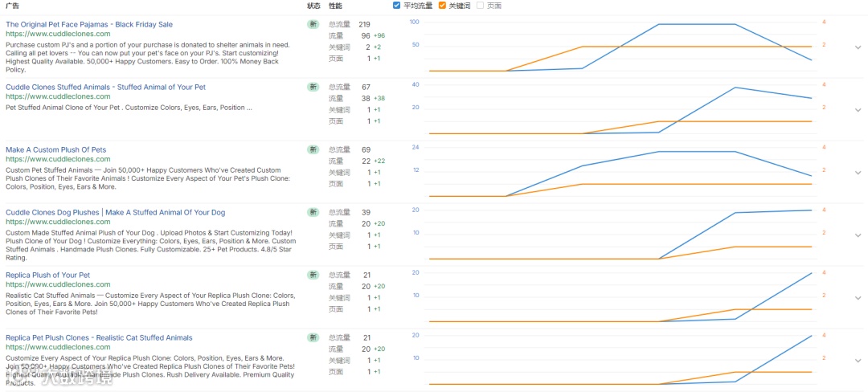Select total traffic value 39
The height and width of the screenshot is (392, 868).
366,212
